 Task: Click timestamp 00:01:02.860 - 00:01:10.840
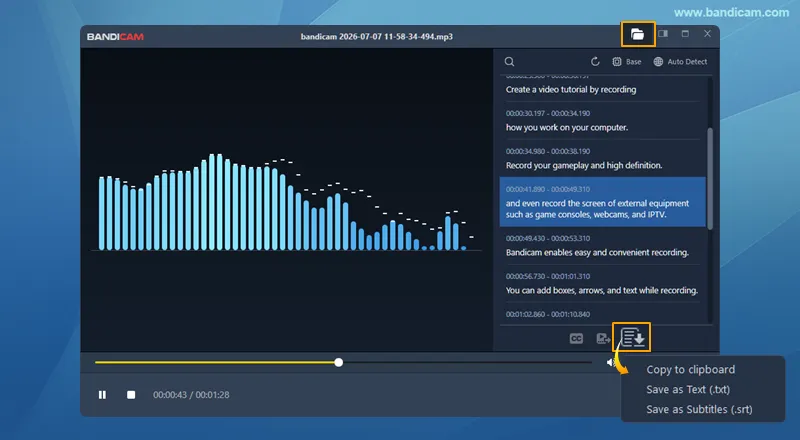pyautogui.click(x=548, y=314)
